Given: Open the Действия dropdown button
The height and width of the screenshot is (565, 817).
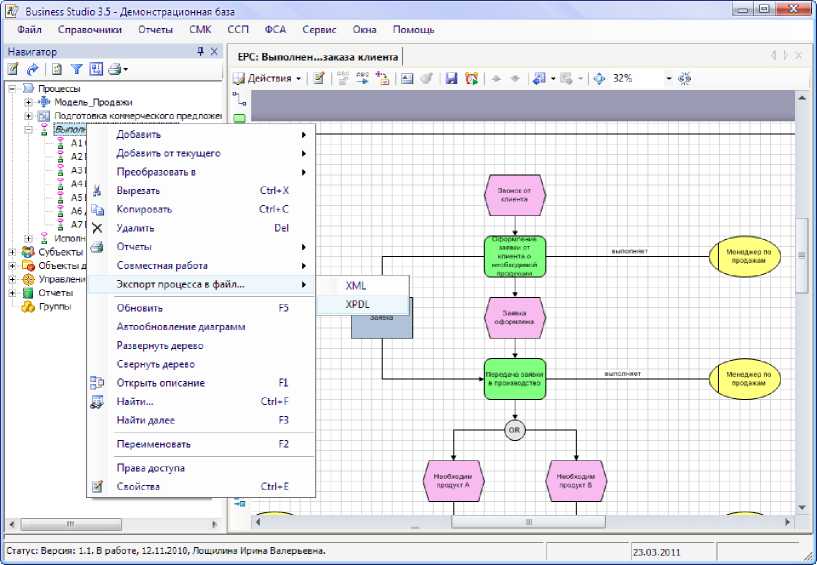Looking at the screenshot, I should [x=268, y=78].
